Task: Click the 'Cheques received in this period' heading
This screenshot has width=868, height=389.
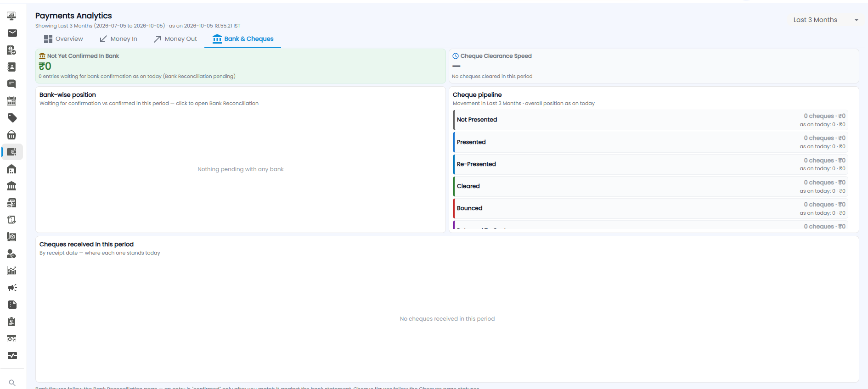Action: [x=86, y=245]
